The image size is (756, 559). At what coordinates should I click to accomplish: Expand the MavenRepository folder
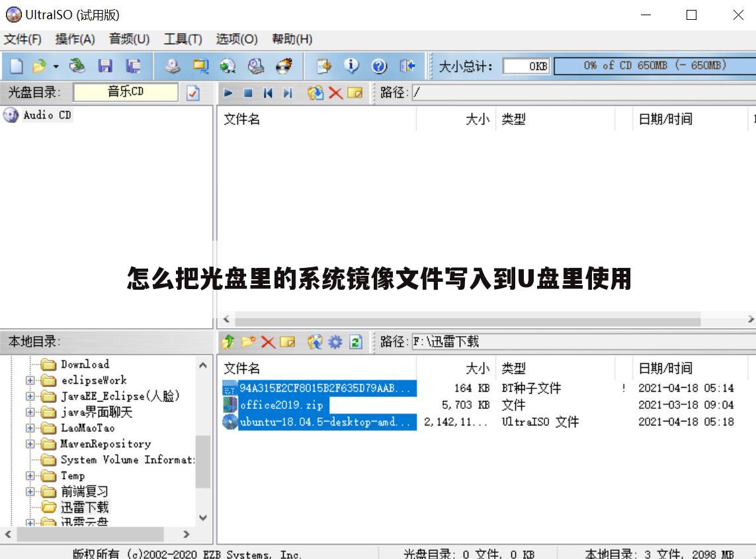(30, 444)
